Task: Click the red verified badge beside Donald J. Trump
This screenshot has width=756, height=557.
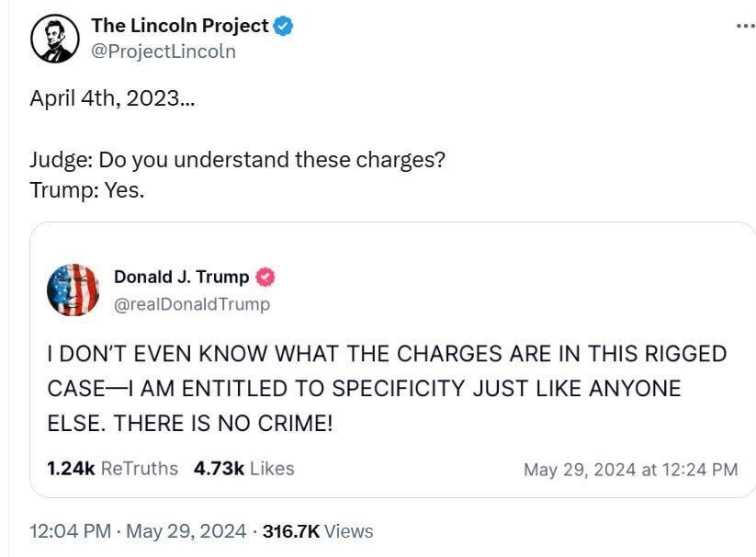Action: point(265,278)
